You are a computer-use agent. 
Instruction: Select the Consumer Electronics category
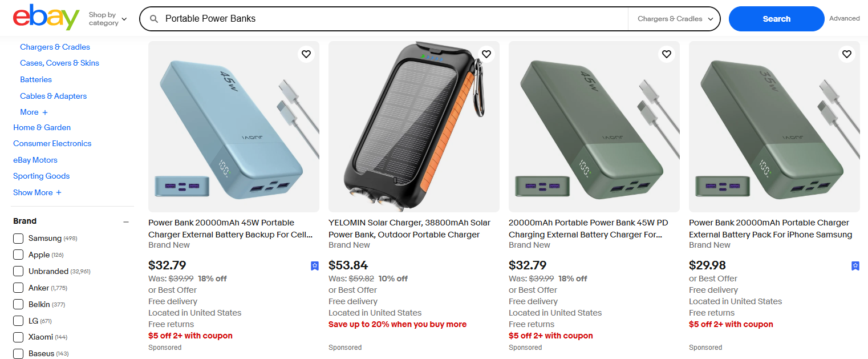pyautogui.click(x=52, y=143)
